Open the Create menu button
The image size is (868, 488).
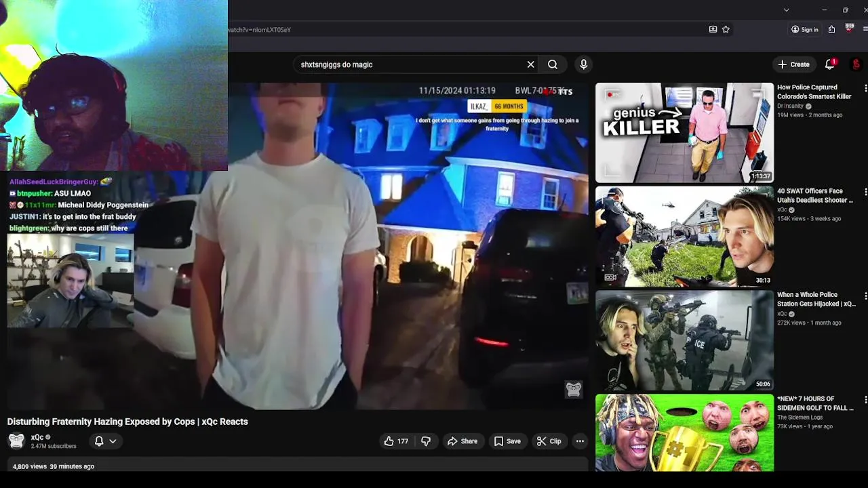[794, 64]
